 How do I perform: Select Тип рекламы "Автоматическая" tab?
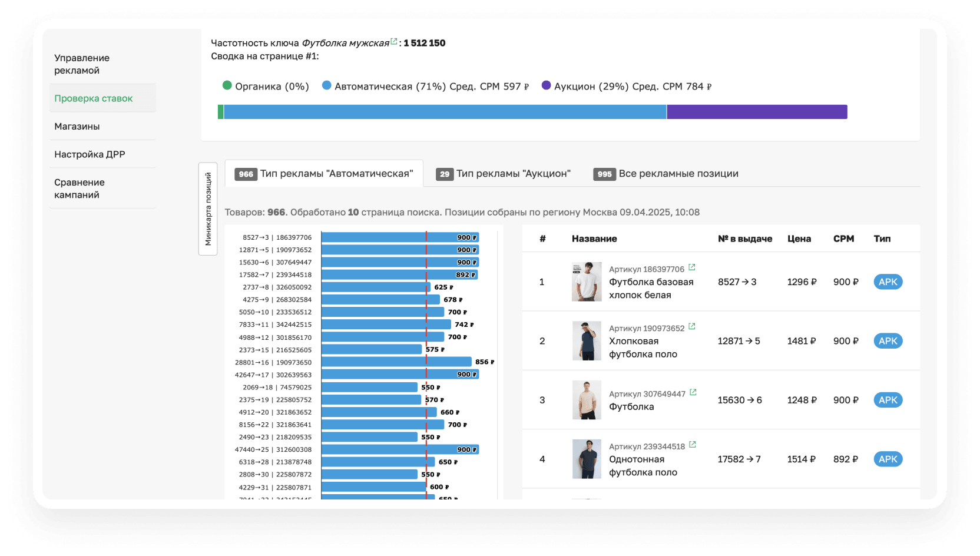click(x=324, y=174)
